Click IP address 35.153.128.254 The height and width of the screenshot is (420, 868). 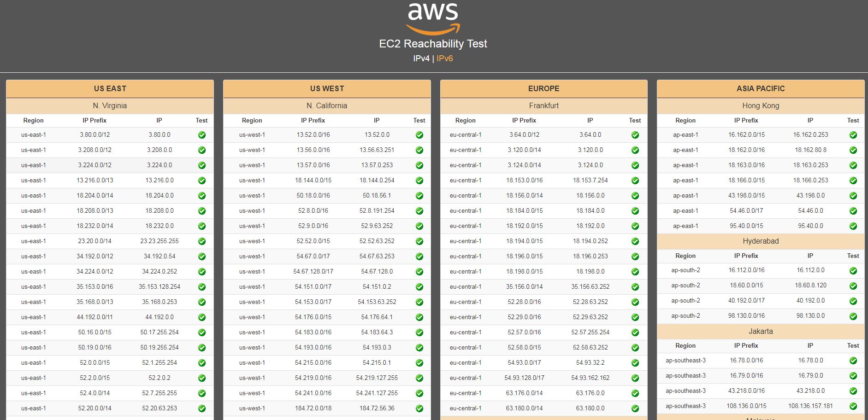pos(159,286)
